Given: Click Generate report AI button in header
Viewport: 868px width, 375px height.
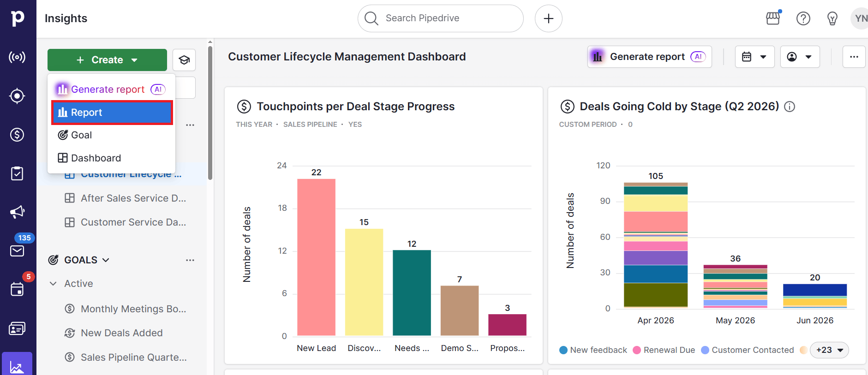Looking at the screenshot, I should pos(649,57).
